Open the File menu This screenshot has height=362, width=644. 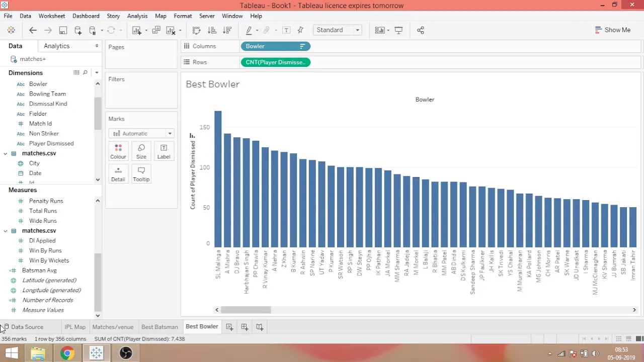point(8,16)
